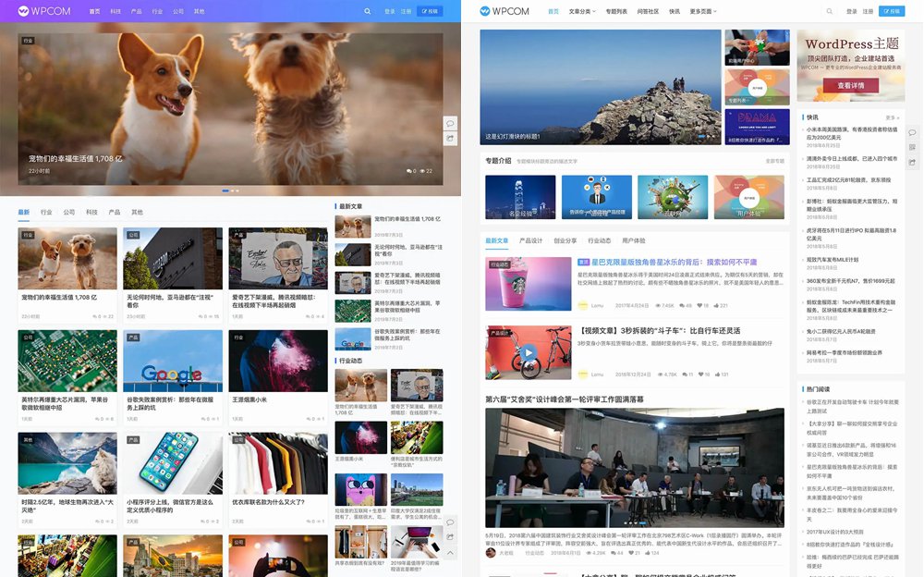Select the active blue slider dot on dog banner

click(x=225, y=190)
